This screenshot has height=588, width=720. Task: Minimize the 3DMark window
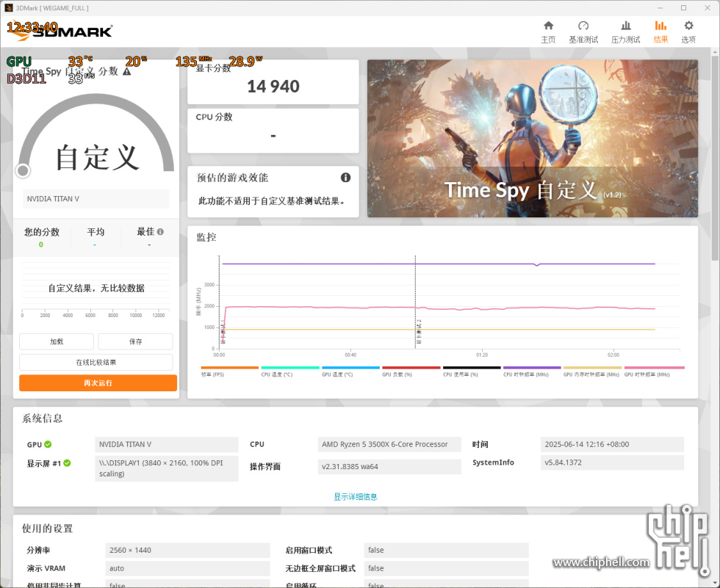click(x=660, y=8)
